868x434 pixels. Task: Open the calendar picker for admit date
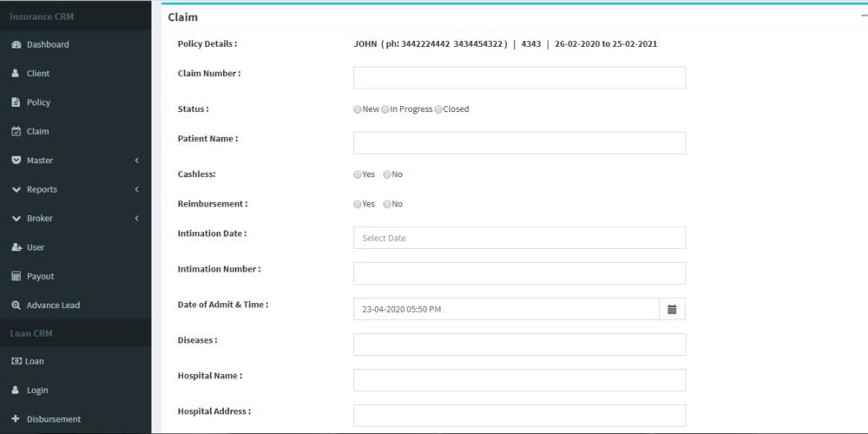[672, 309]
